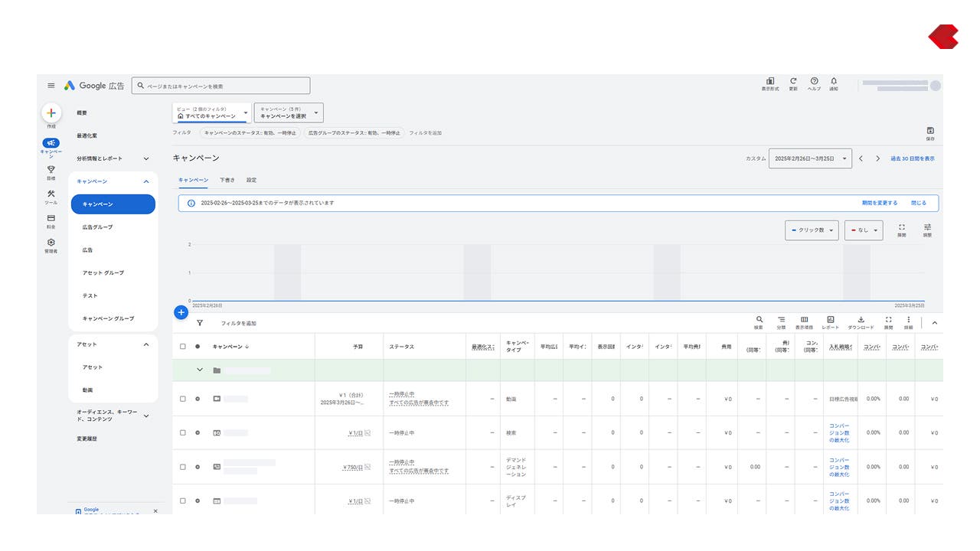Click the Google 広告 logo
This screenshot has width=980, height=551.
[x=93, y=86]
